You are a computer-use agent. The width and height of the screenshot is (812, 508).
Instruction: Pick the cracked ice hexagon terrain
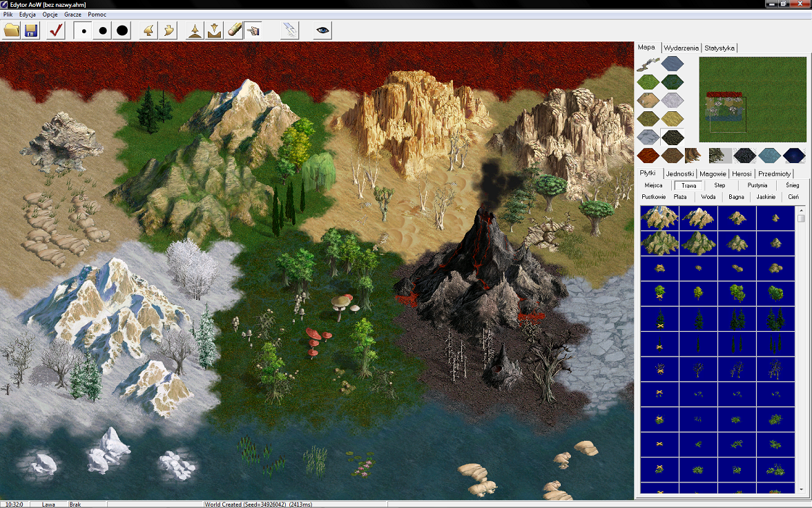(648, 137)
